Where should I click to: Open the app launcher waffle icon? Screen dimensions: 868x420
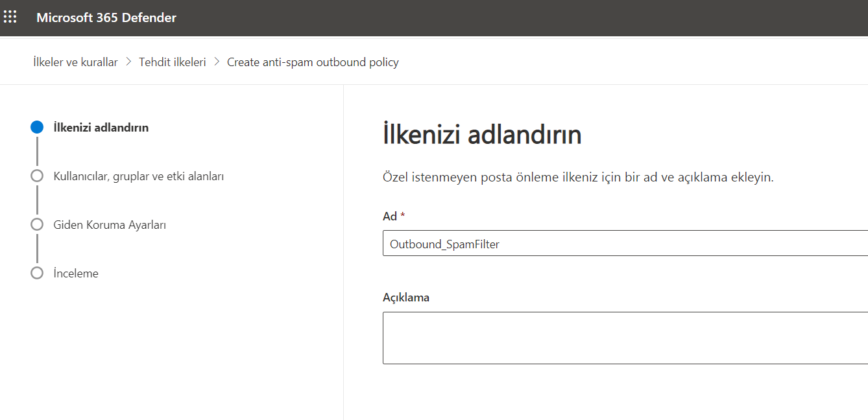pyautogui.click(x=10, y=17)
